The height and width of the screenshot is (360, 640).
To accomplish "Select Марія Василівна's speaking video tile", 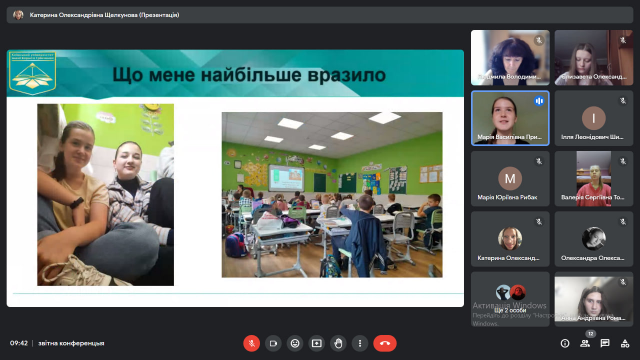I will click(510, 118).
